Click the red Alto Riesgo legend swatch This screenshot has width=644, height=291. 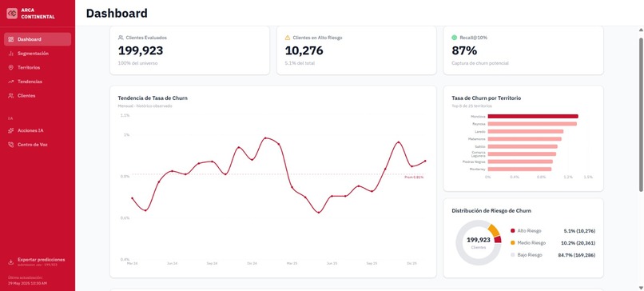(512, 231)
